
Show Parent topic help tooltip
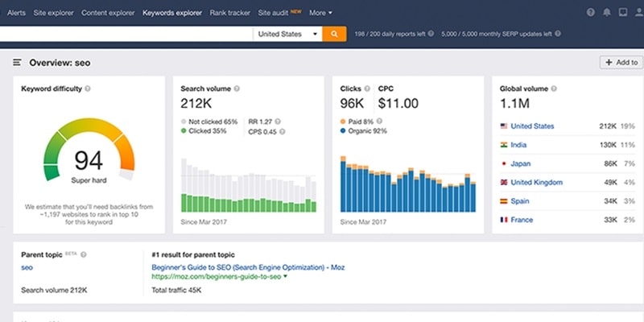coord(84,254)
